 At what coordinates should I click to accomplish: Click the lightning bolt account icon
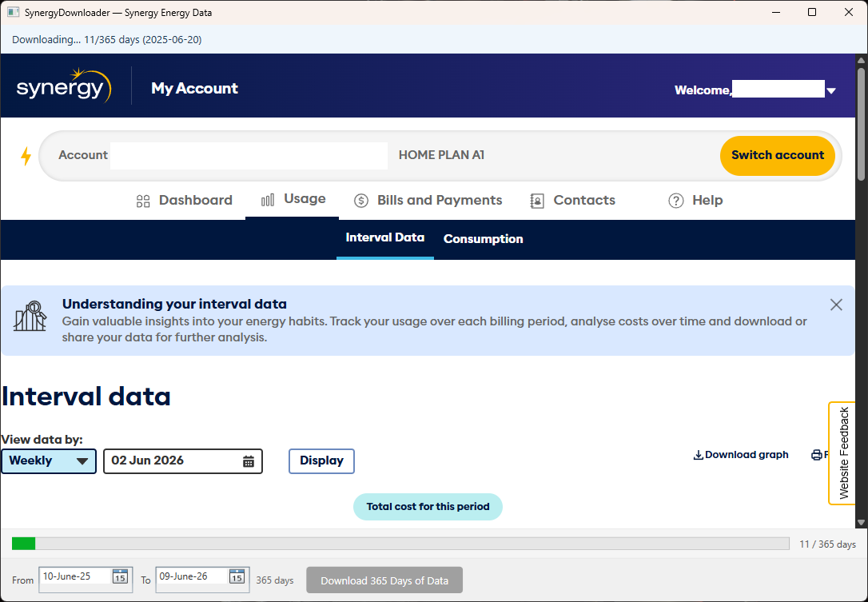click(x=26, y=156)
